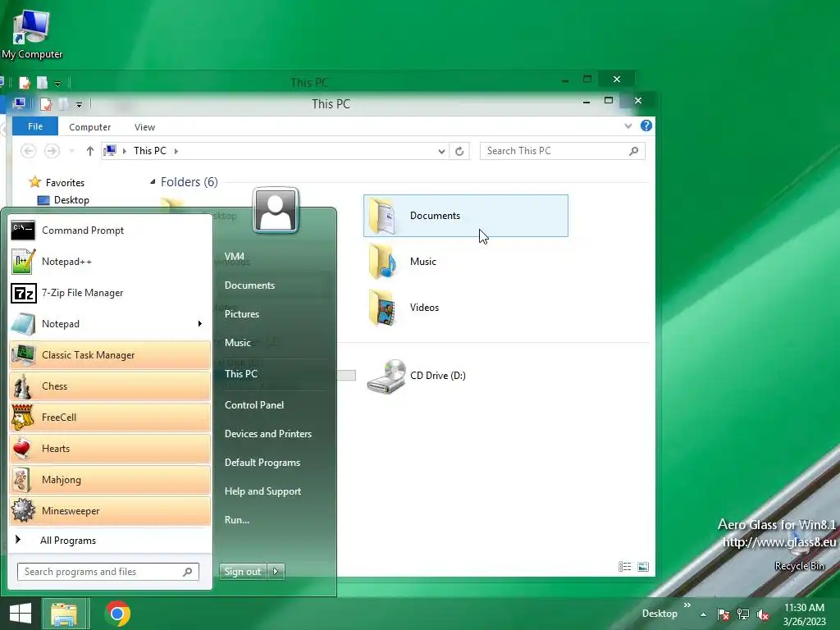Screen dimensions: 840x630
Task: Expand the ribbon with chevron
Action: click(628, 126)
